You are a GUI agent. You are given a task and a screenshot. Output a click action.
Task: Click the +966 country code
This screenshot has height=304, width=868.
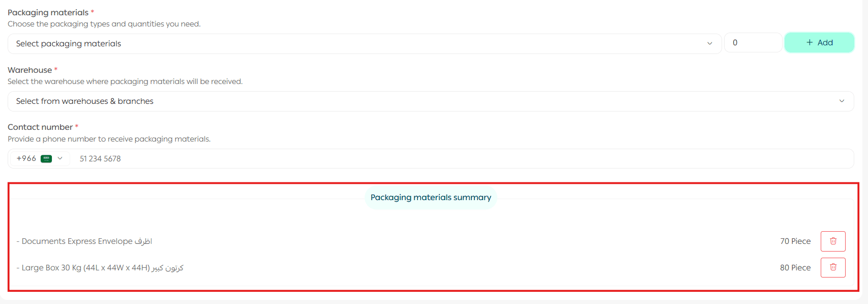pos(26,159)
